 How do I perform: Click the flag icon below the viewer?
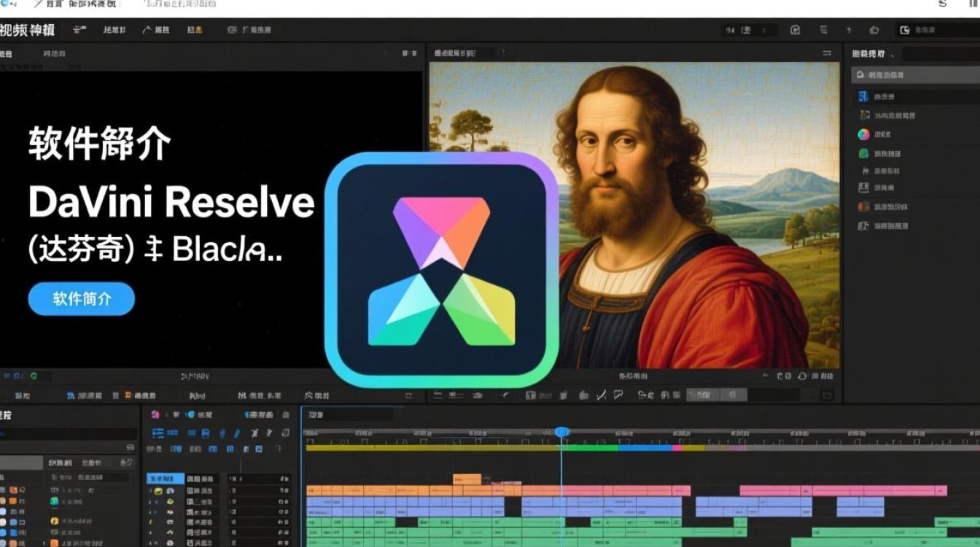point(618,395)
